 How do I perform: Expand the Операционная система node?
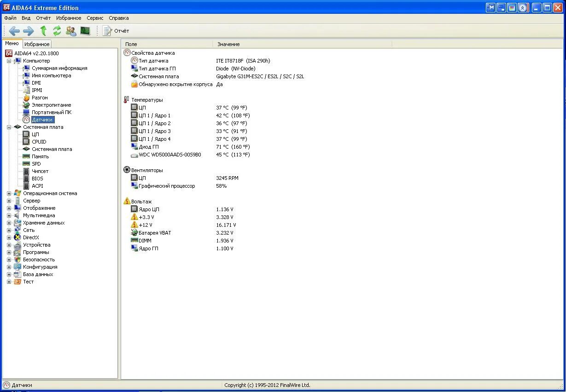[9, 193]
